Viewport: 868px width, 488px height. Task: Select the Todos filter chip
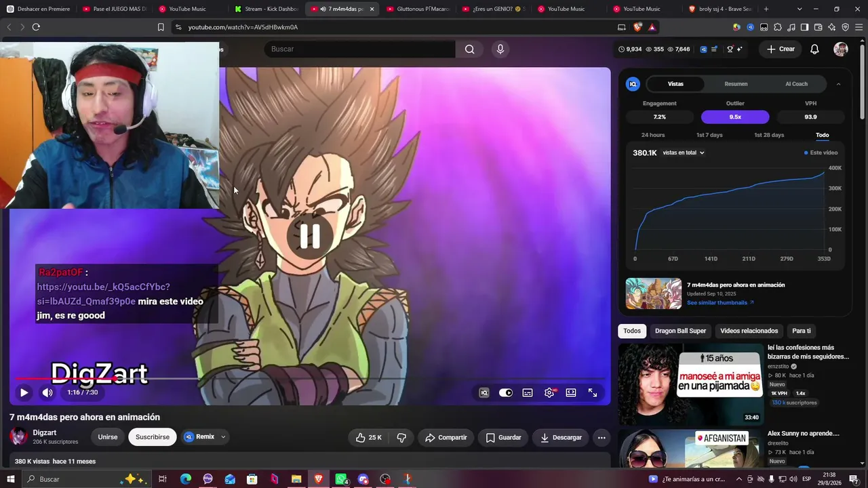[x=632, y=331]
